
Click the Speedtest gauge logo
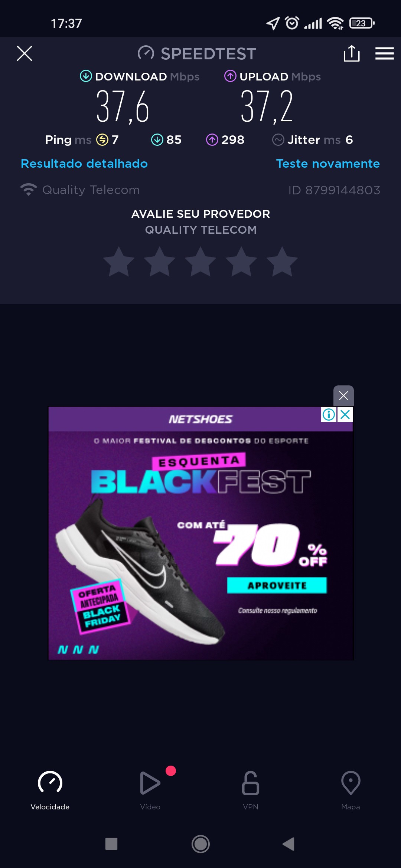click(x=146, y=53)
